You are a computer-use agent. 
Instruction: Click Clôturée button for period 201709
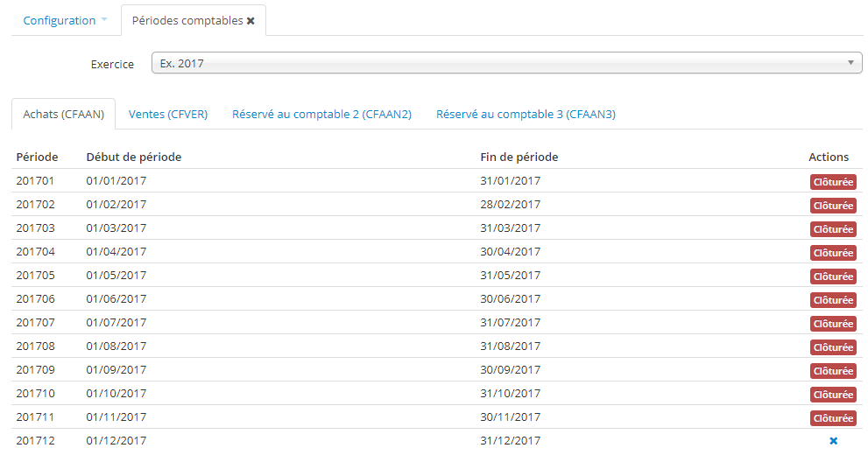click(833, 371)
